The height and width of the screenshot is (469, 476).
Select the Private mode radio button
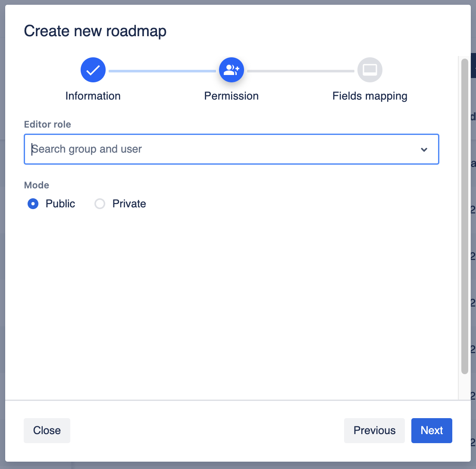(100, 204)
